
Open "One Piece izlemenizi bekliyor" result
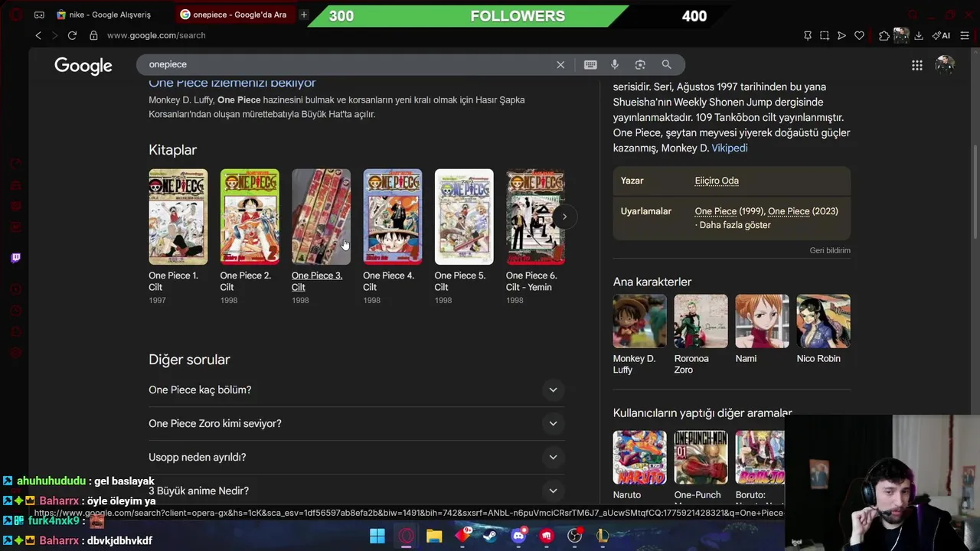click(x=232, y=83)
